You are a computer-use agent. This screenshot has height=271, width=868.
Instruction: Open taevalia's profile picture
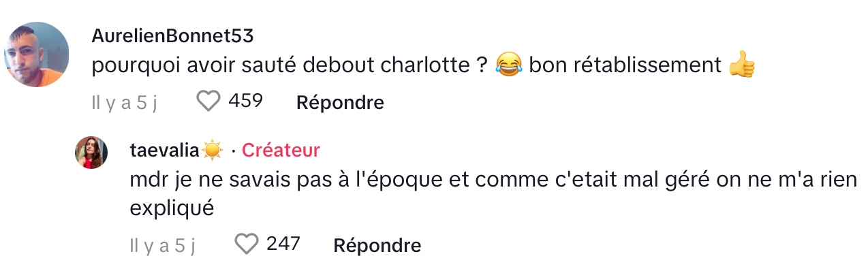click(x=91, y=153)
